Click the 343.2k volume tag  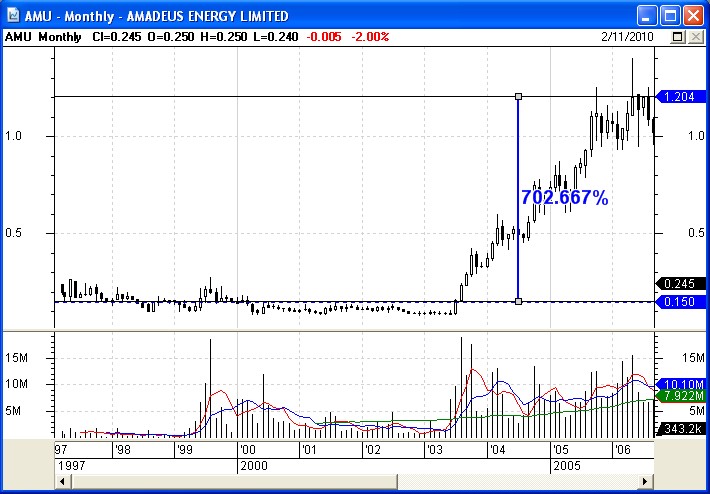[681, 428]
